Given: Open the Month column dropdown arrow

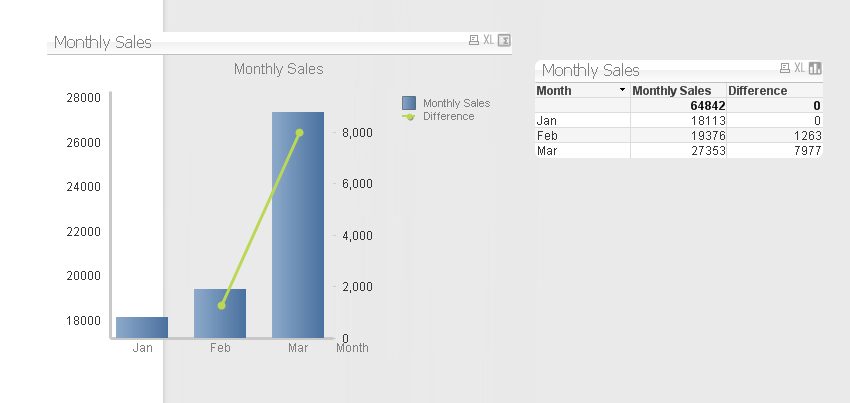Looking at the screenshot, I should click(x=623, y=90).
